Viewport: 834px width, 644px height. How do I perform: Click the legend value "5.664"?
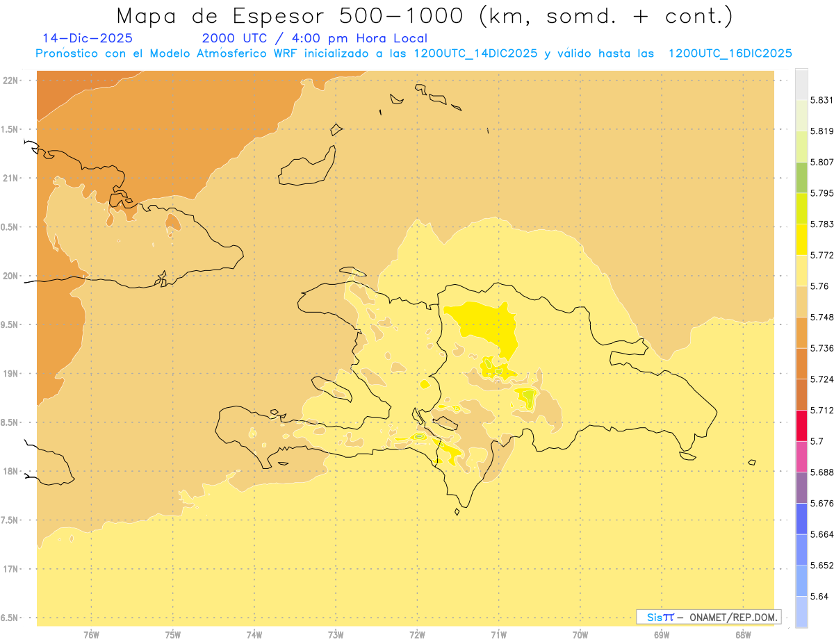pyautogui.click(x=822, y=534)
